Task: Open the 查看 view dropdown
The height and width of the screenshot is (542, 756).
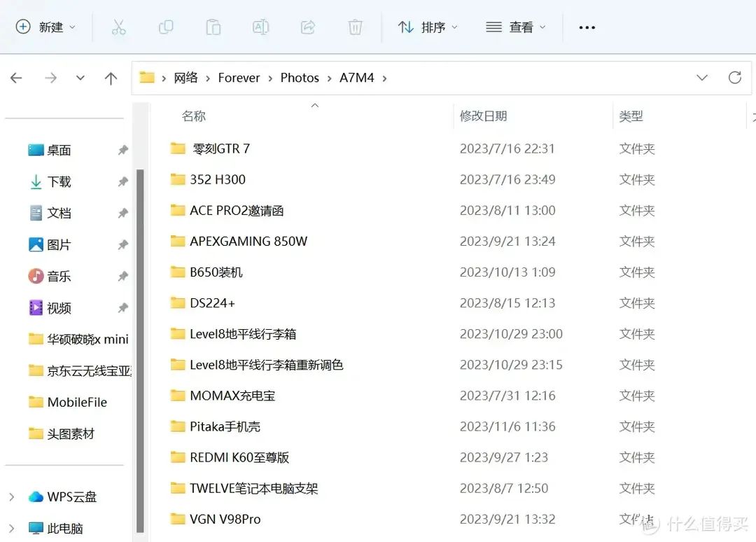Action: click(x=515, y=27)
